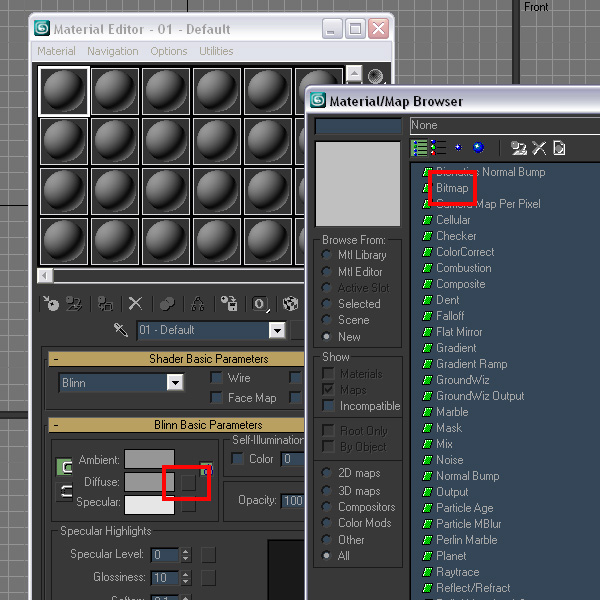Screen dimensions: 600x600
Task: Collapse the Blinn Basic Parameters rollout
Action: [x=56, y=425]
